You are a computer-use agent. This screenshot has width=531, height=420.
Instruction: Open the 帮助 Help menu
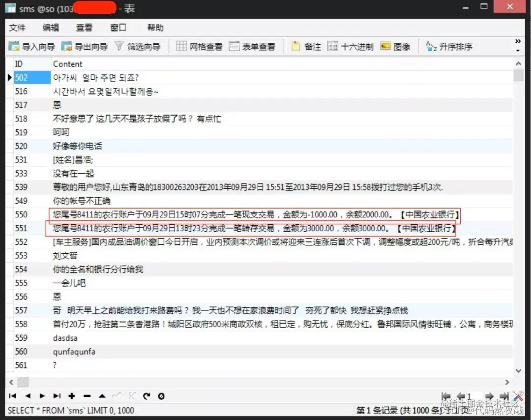point(155,28)
